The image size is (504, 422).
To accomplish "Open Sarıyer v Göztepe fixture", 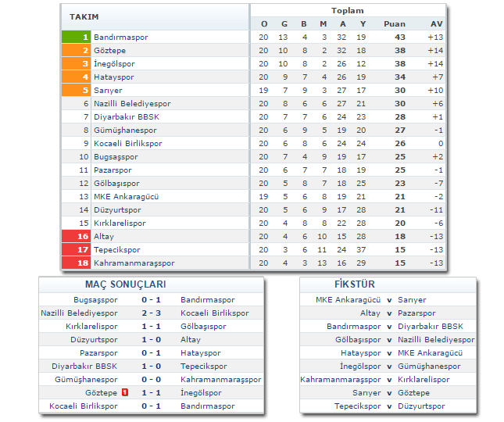I will 388,393.
